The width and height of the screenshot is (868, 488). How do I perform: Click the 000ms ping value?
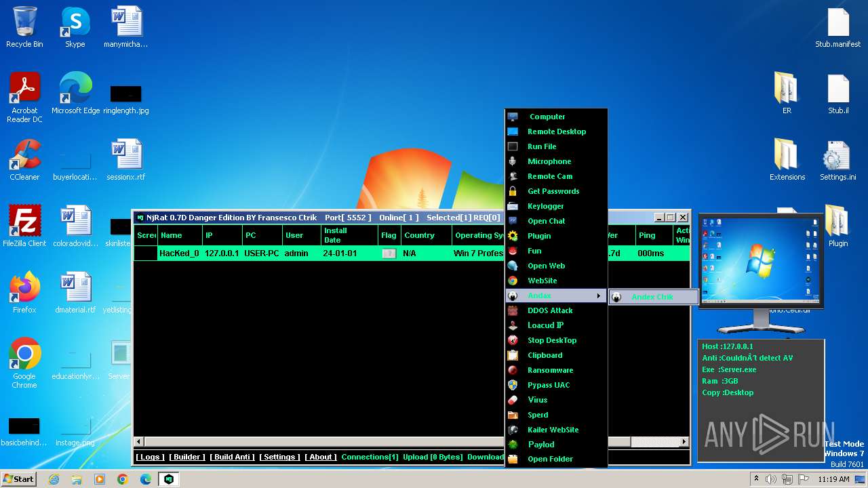click(651, 253)
